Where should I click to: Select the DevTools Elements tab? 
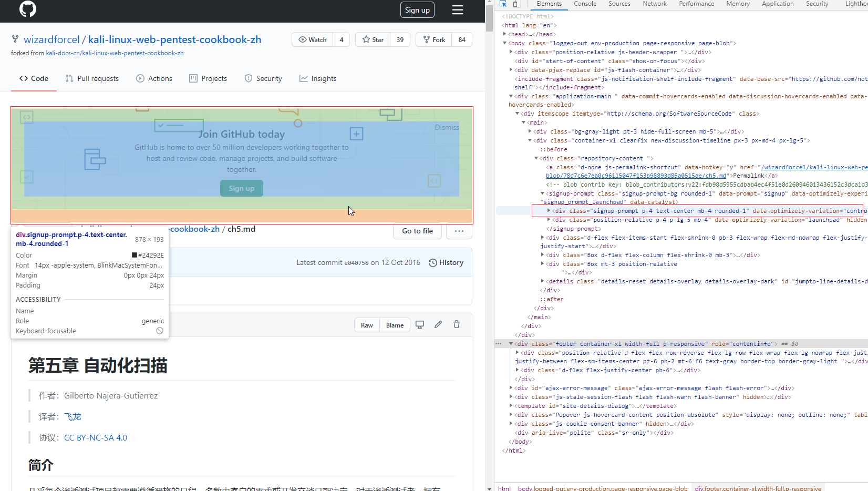coord(549,4)
